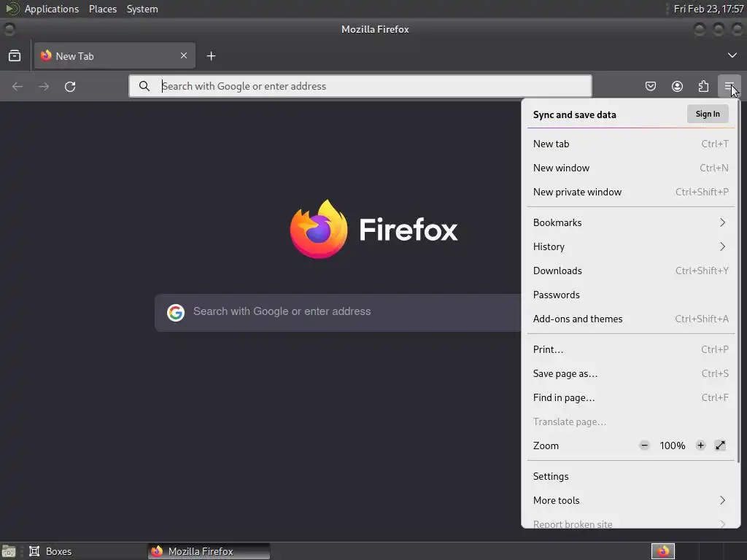Click the clock showing Fri Feb 23
The height and width of the screenshot is (560, 747).
708,9
